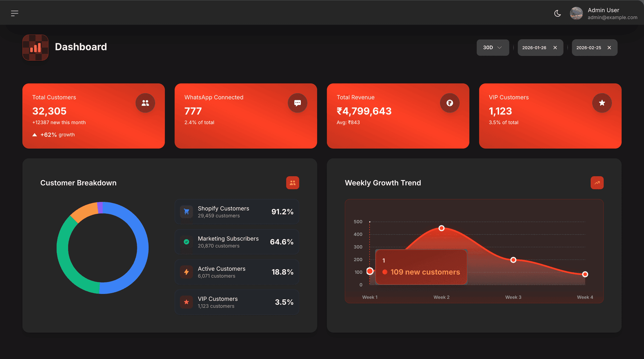Select the Marketing Subscribers row
This screenshot has height=359, width=644.
tap(237, 242)
